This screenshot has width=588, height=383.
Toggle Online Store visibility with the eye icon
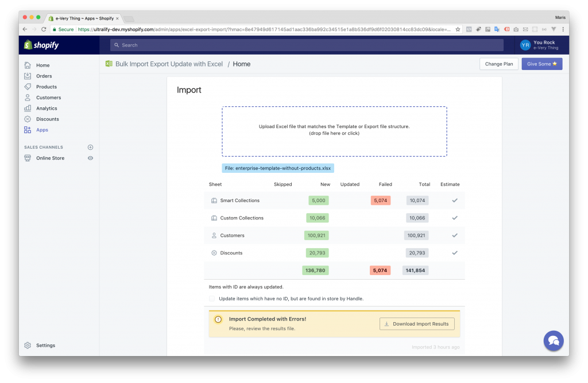pyautogui.click(x=90, y=158)
